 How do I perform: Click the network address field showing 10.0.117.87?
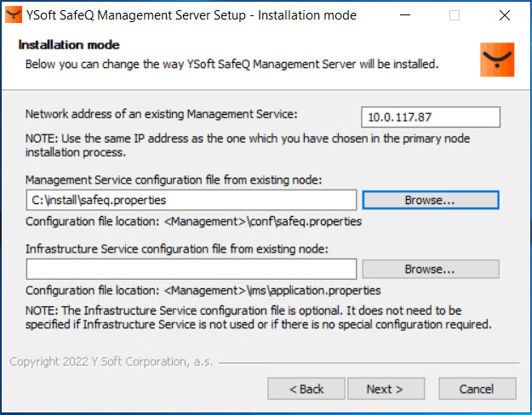[x=430, y=117]
